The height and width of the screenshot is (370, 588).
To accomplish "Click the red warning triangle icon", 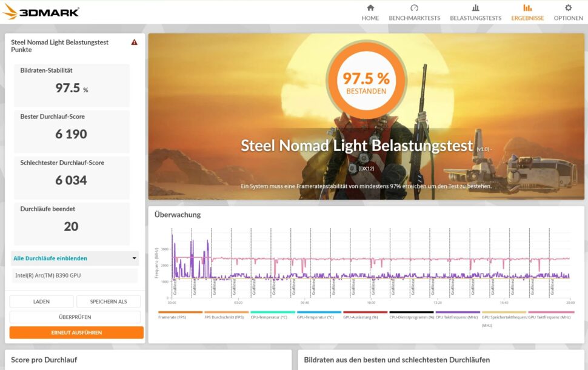I will [x=134, y=42].
